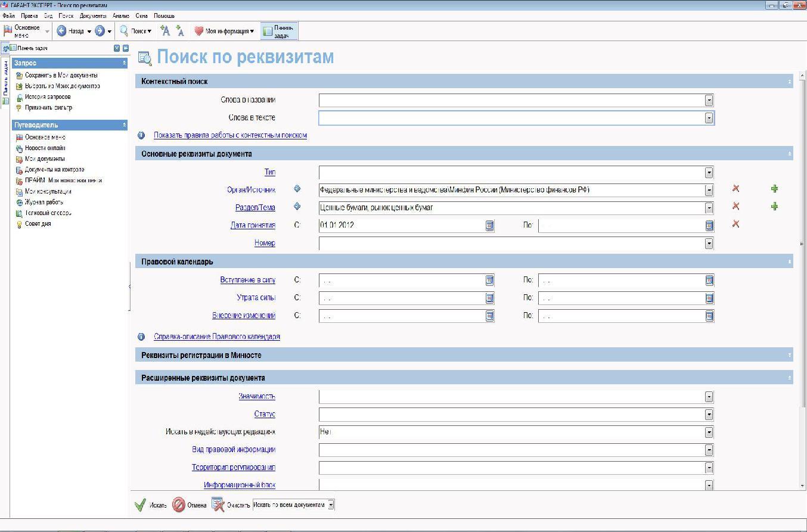Click Выбрать из Моих документов
This screenshot has width=807, height=532.
tap(58, 86)
